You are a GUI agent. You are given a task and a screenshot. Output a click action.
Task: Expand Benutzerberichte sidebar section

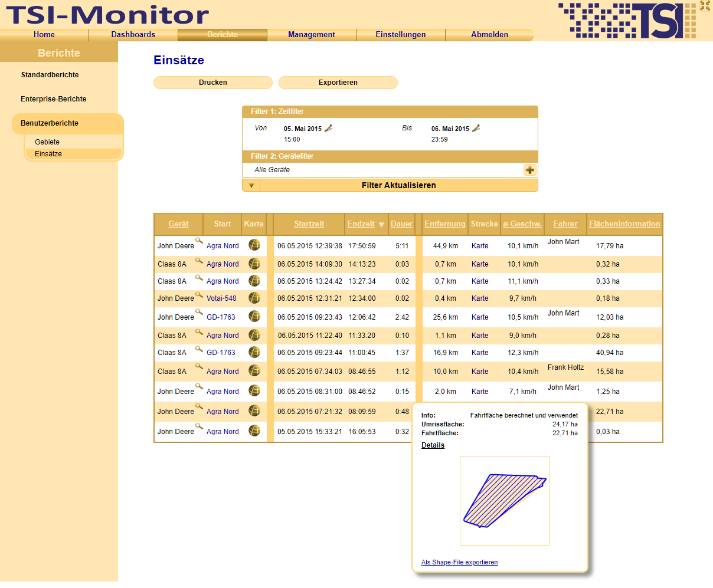(x=50, y=123)
